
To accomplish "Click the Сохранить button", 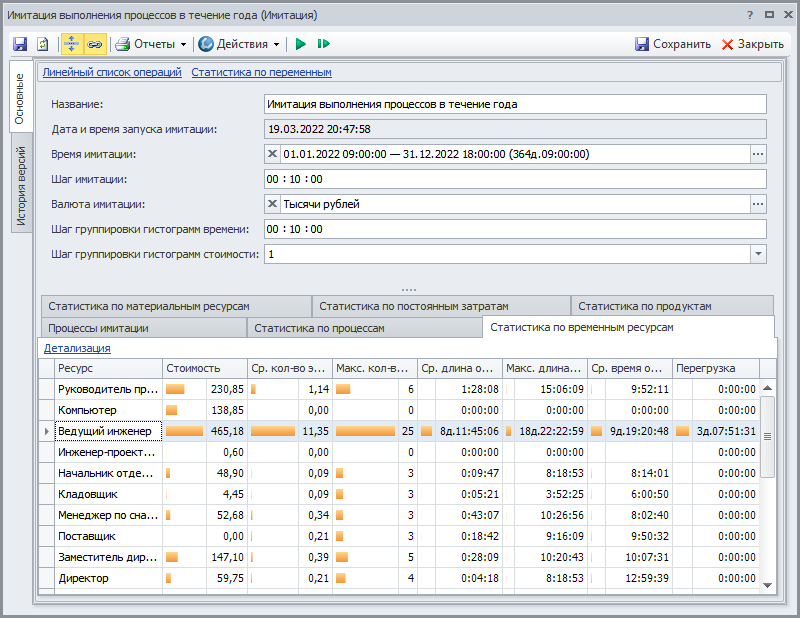I will (673, 44).
